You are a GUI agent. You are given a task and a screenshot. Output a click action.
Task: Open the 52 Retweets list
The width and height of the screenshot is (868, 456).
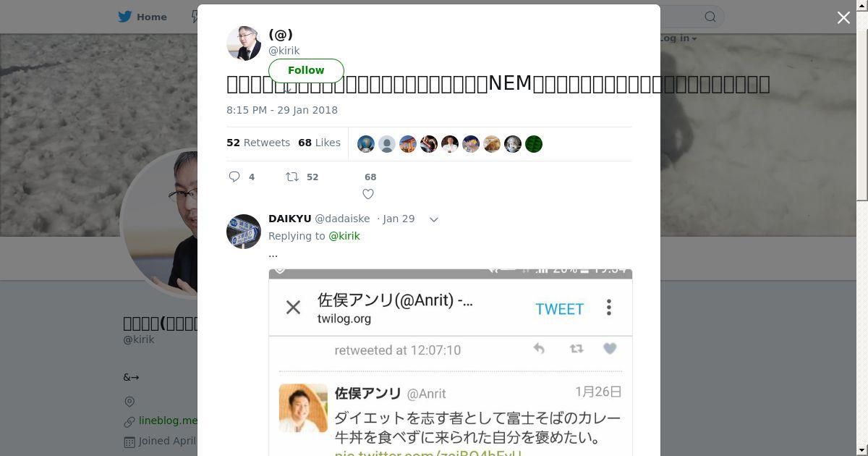(x=258, y=143)
